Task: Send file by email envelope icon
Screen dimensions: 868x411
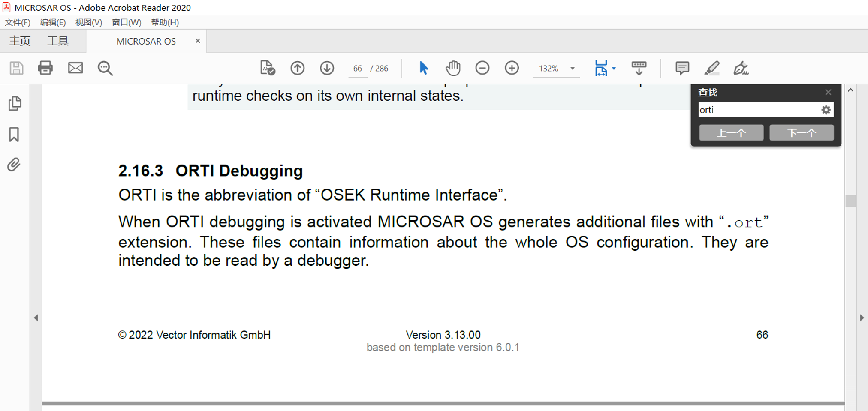Action: click(75, 68)
